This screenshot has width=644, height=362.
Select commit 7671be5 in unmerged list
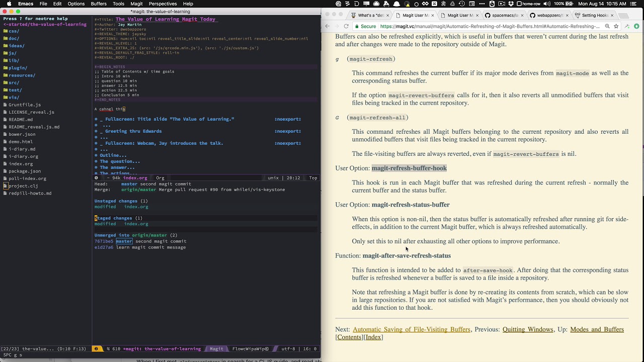[140, 241]
